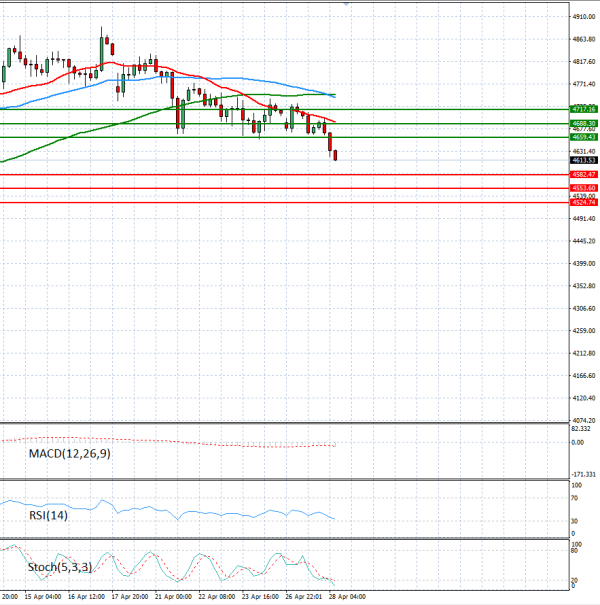
Task: Click the 4910.00 label on price axis
Action: (x=584, y=16)
